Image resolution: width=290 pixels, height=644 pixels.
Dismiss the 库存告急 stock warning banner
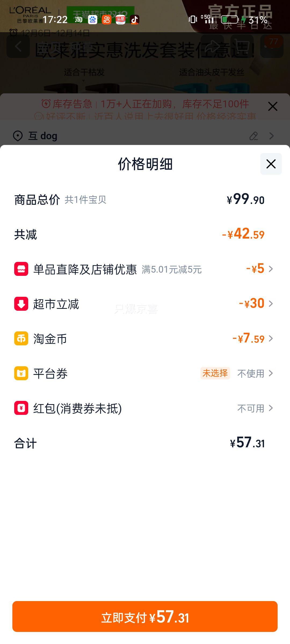pyautogui.click(x=273, y=107)
